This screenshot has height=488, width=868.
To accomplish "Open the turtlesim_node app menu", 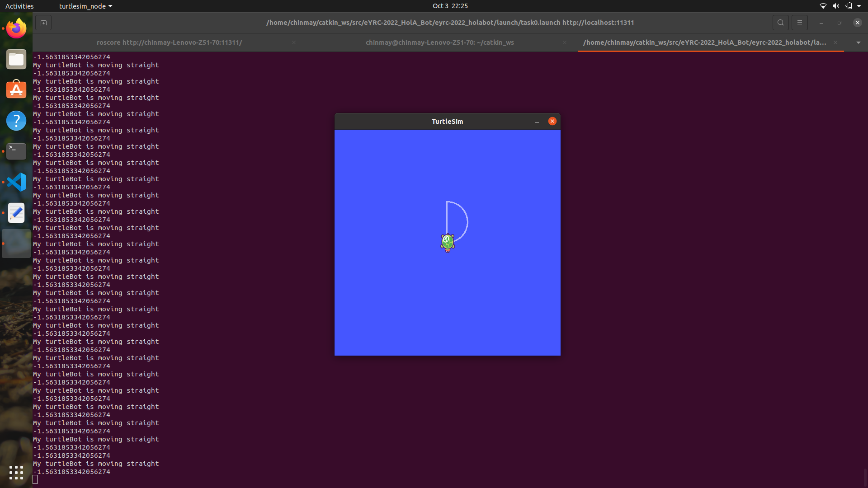I will coord(85,6).
